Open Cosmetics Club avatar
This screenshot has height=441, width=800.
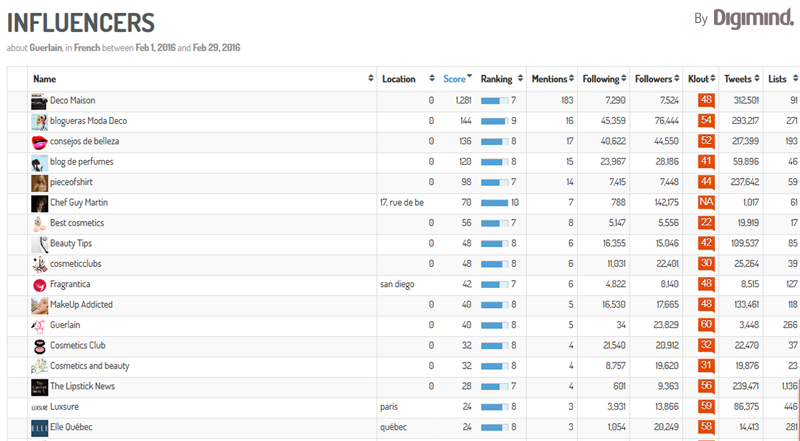[39, 347]
